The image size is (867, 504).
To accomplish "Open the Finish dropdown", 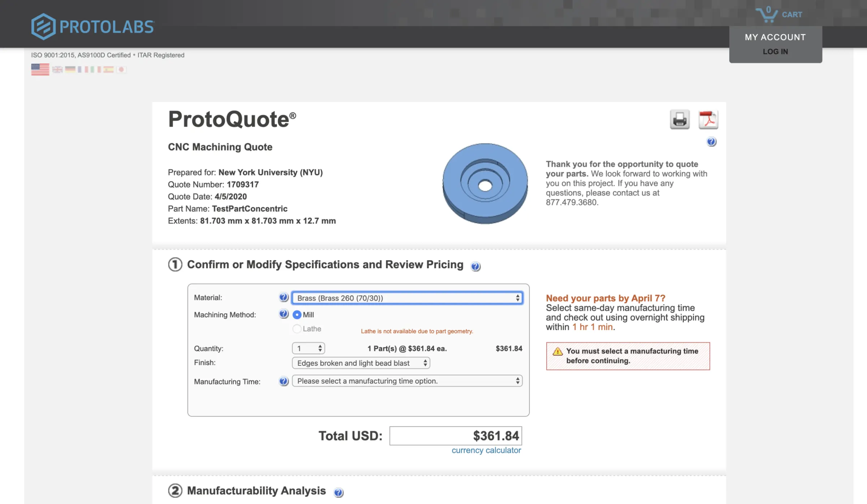I will (x=361, y=363).
